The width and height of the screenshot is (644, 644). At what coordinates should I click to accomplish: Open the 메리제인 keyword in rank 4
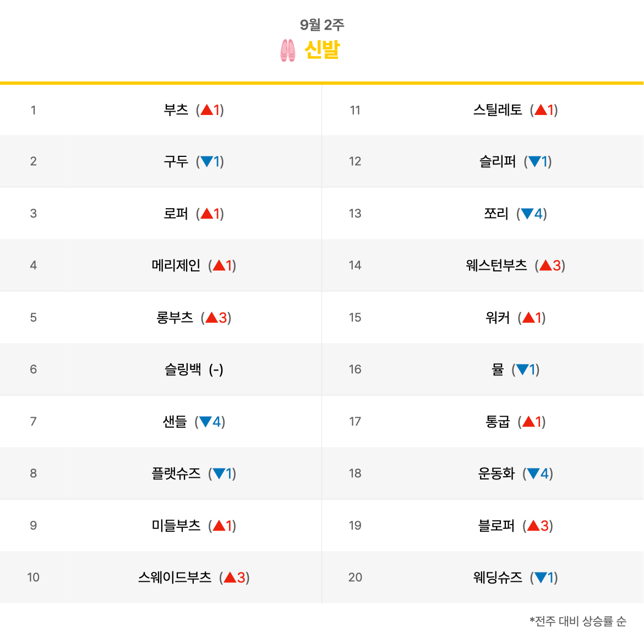click(176, 265)
